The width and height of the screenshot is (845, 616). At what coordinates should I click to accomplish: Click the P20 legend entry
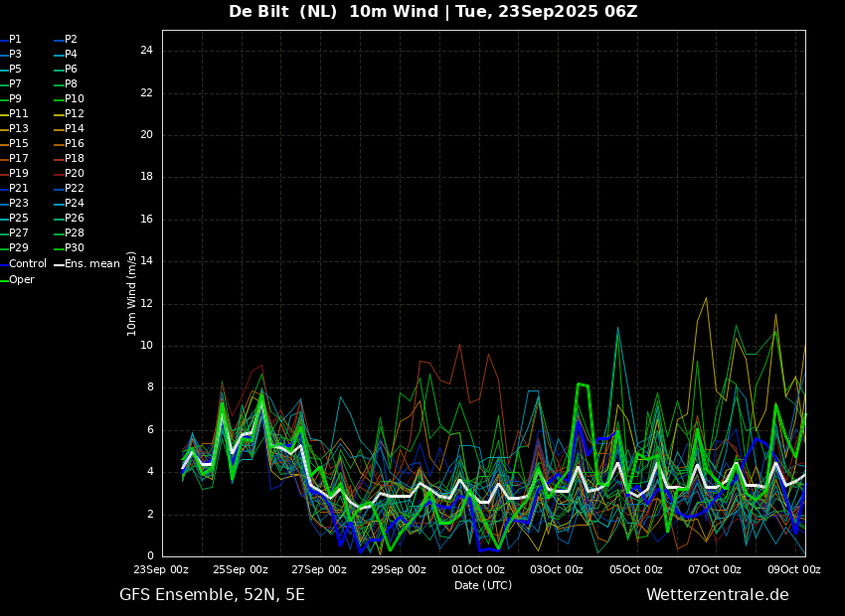[x=75, y=174]
